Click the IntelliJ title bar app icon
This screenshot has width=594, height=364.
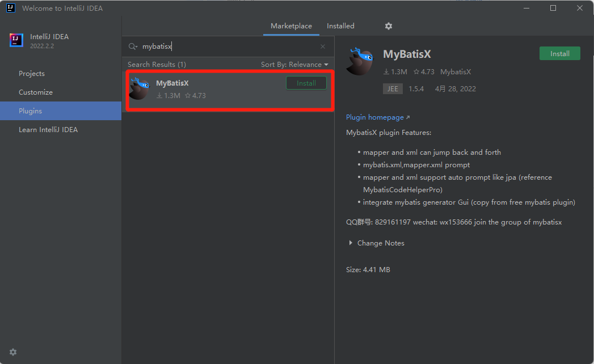[11, 8]
